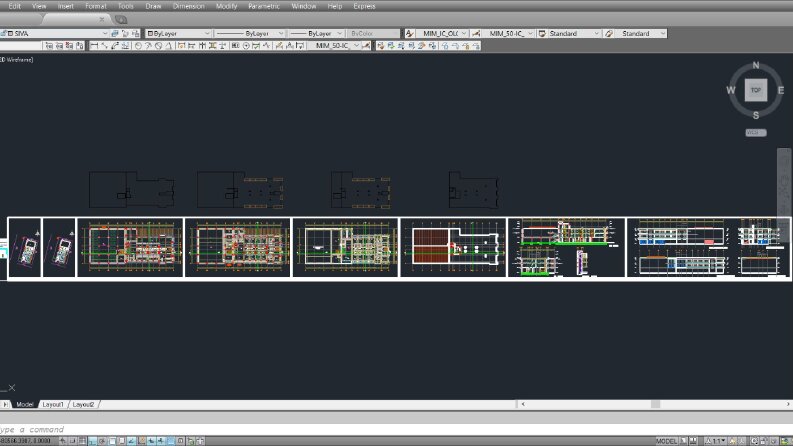The image size is (793, 446).
Task: Open the Express menu
Action: (x=364, y=6)
